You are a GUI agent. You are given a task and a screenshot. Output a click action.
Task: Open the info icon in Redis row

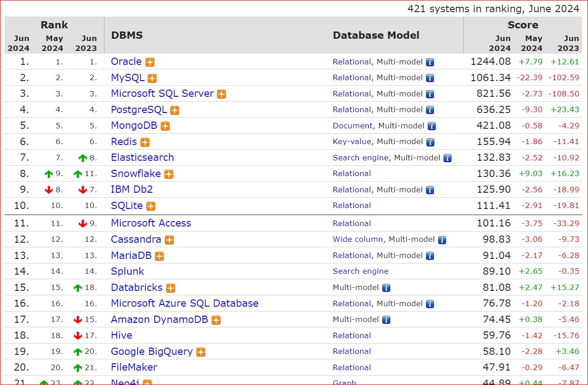[430, 142]
